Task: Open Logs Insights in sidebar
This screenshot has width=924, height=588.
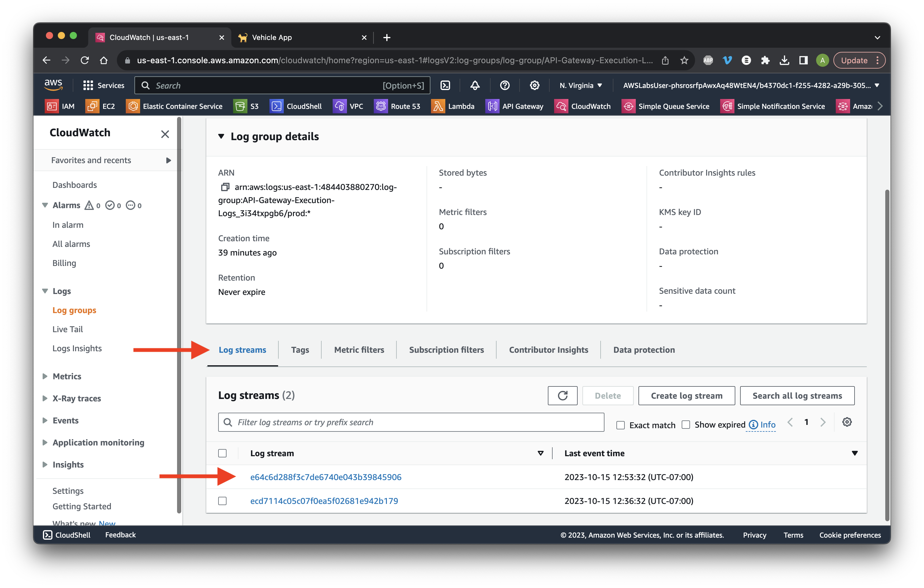Action: point(77,348)
